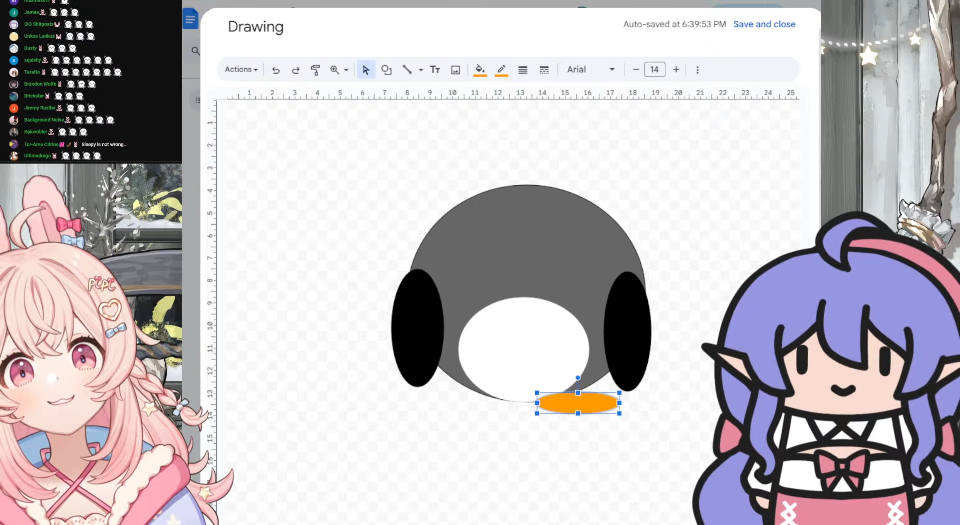
Task: Open the border dash style options
Action: tap(544, 70)
